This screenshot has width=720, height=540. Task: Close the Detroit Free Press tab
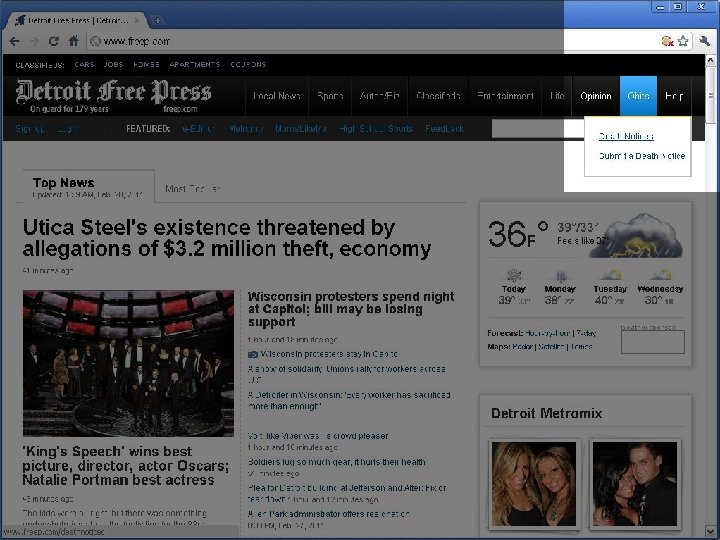137,20
